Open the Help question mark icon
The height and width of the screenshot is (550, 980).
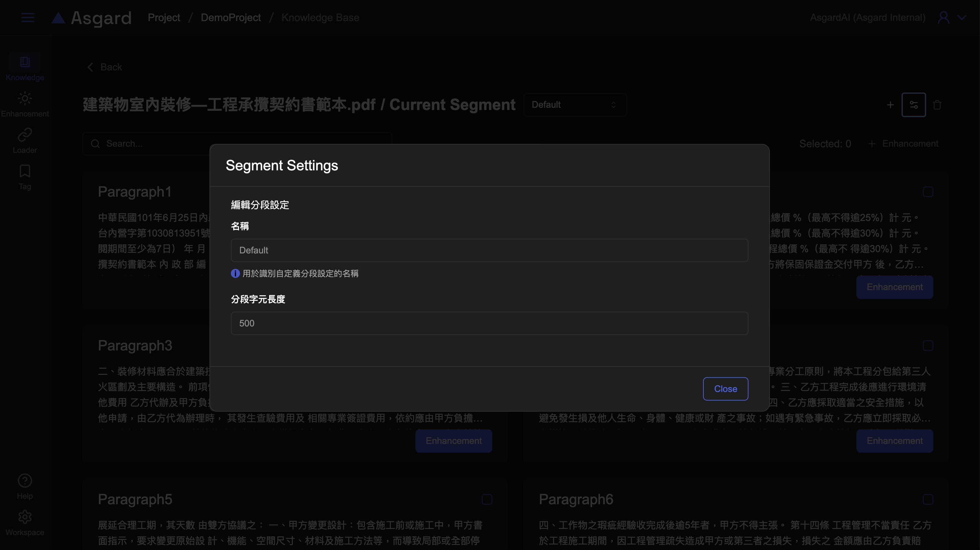coord(25,481)
